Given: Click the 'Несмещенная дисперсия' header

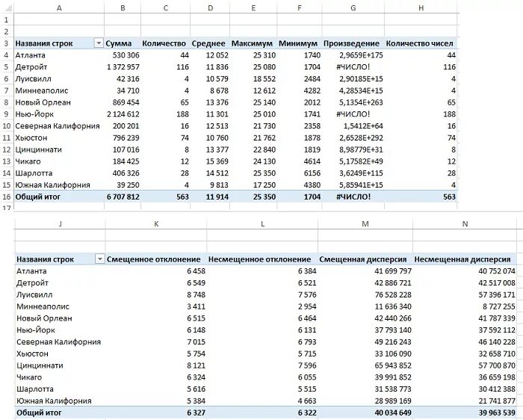Looking at the screenshot, I should pyautogui.click(x=462, y=259).
